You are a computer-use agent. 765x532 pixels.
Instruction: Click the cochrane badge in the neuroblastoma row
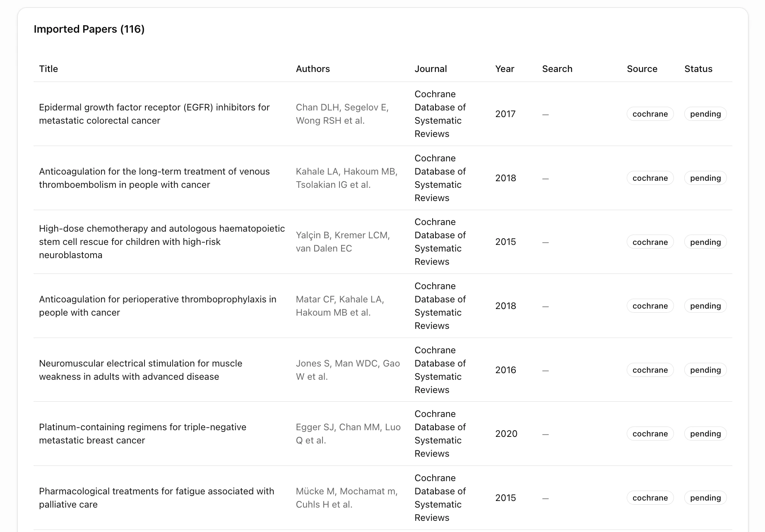coord(650,242)
